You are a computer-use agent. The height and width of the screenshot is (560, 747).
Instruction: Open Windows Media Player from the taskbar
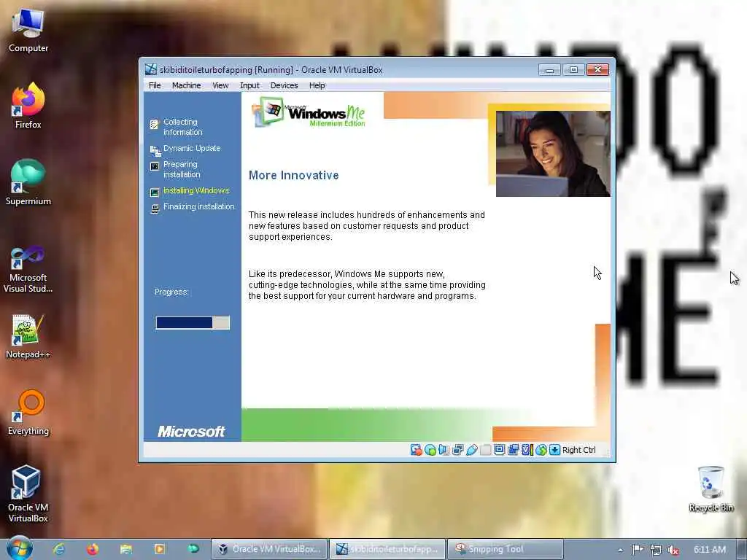pyautogui.click(x=160, y=549)
